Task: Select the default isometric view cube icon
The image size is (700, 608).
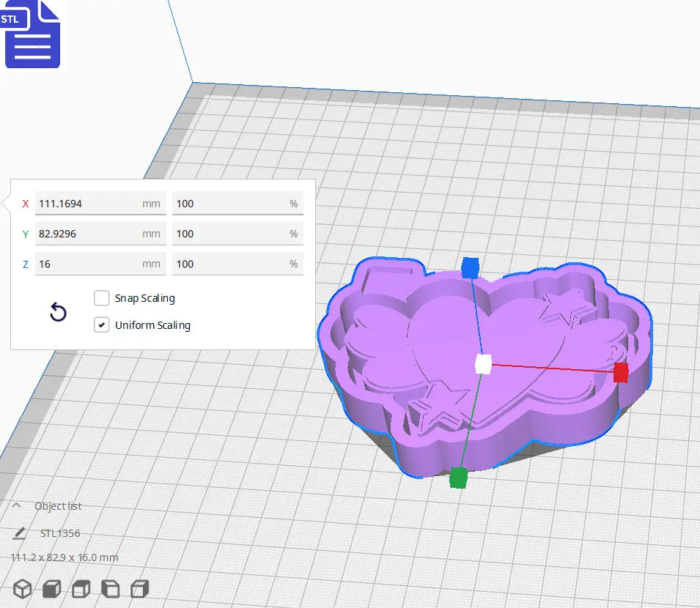Action: coord(21,588)
